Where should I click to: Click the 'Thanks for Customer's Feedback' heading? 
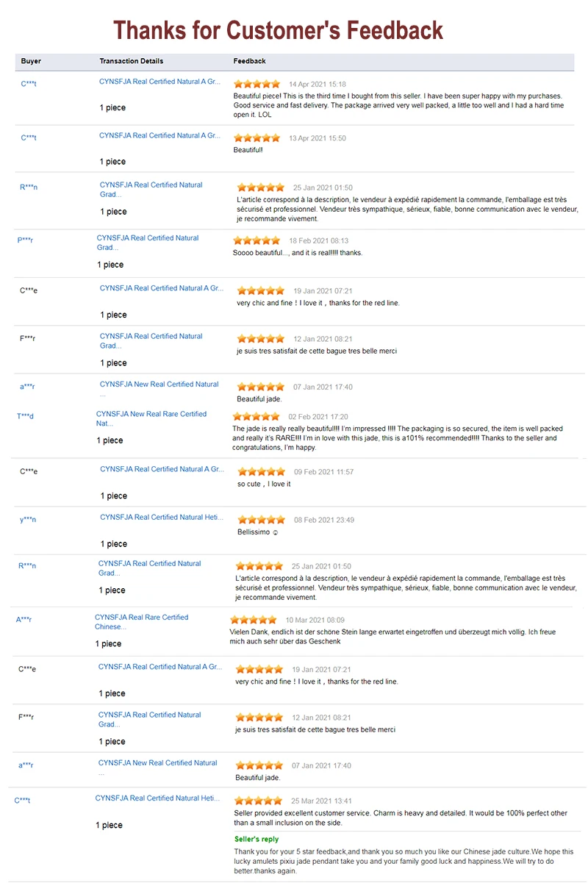click(x=278, y=30)
